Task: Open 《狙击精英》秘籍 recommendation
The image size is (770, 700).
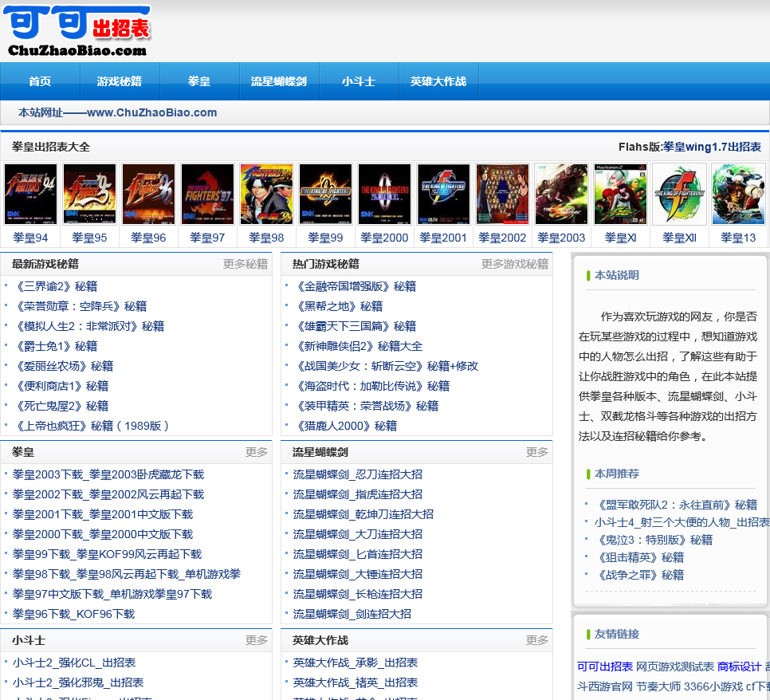Action: click(639, 557)
